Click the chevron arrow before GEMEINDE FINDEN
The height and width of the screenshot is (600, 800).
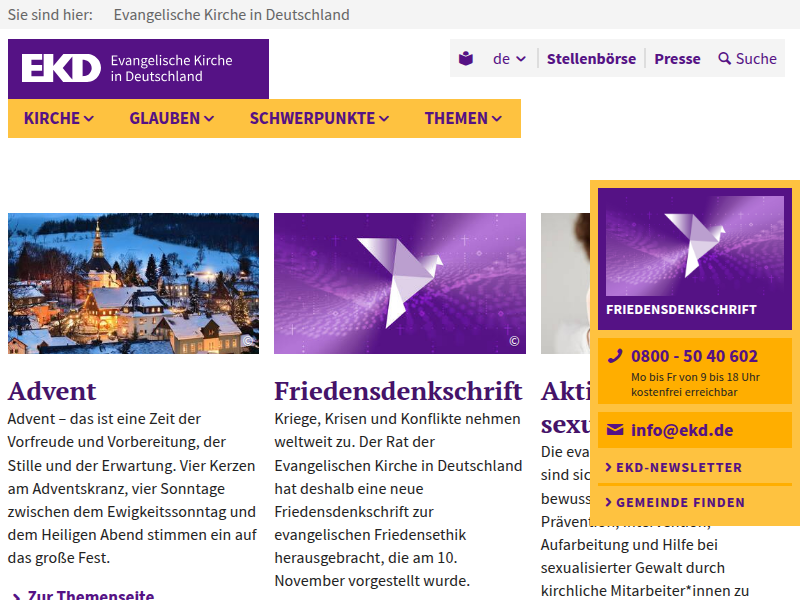pyautogui.click(x=610, y=503)
